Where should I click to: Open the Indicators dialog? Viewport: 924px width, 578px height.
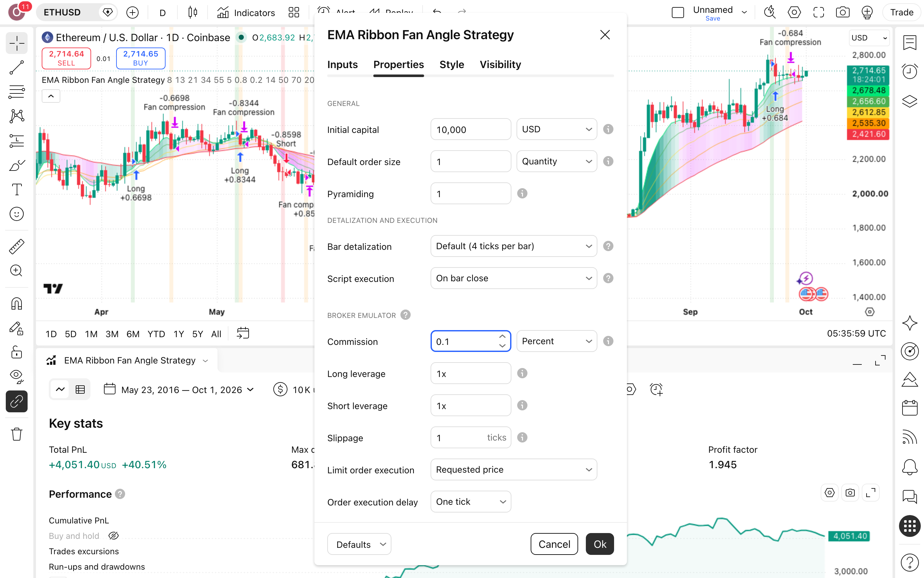[x=246, y=13]
